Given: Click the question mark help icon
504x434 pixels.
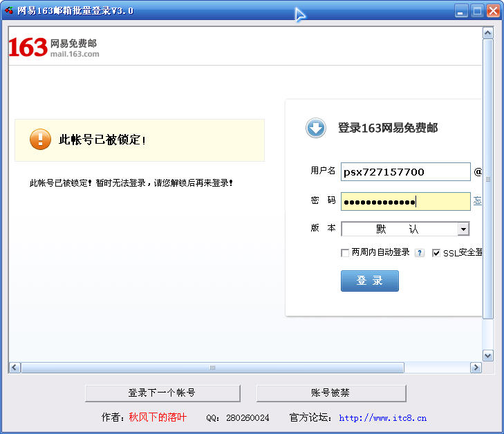Looking at the screenshot, I should (x=420, y=253).
